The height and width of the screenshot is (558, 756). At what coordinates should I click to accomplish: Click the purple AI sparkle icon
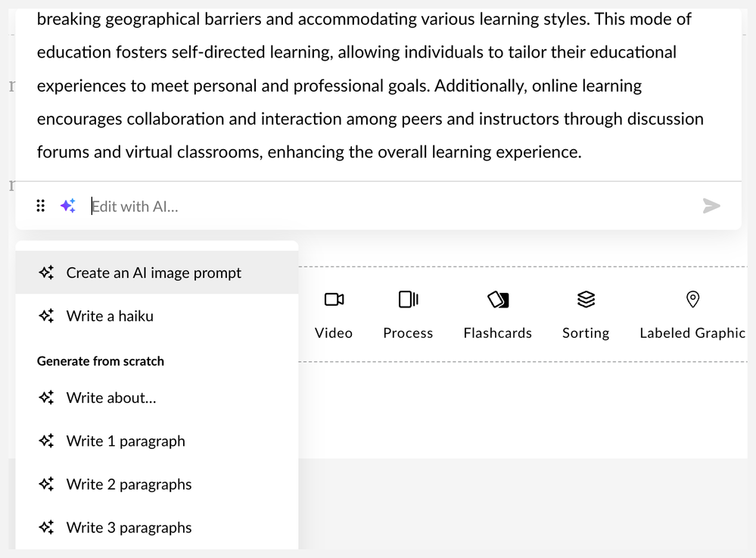click(68, 206)
